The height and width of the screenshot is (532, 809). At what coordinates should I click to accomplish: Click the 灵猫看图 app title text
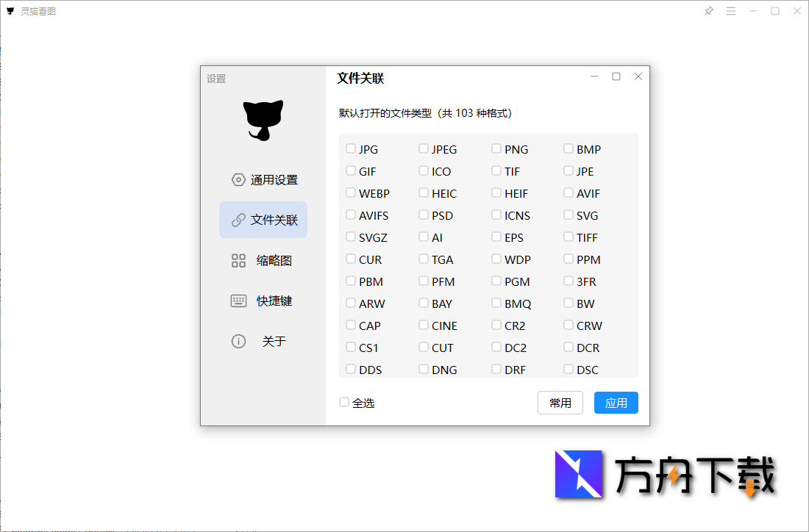(37, 11)
